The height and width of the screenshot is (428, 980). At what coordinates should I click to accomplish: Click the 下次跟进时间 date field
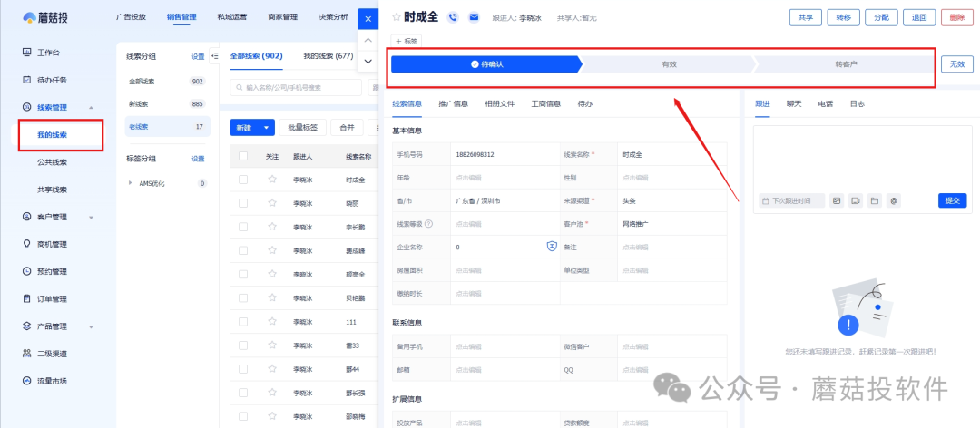792,200
